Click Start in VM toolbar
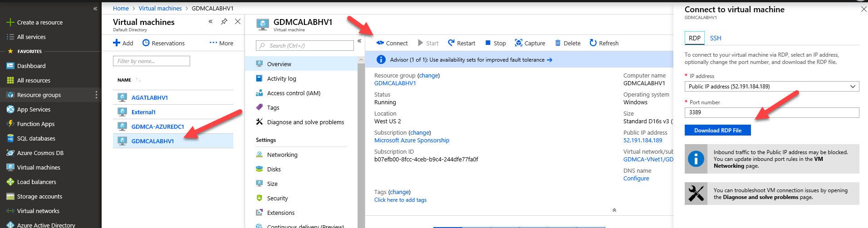The width and height of the screenshot is (868, 228). tap(428, 43)
